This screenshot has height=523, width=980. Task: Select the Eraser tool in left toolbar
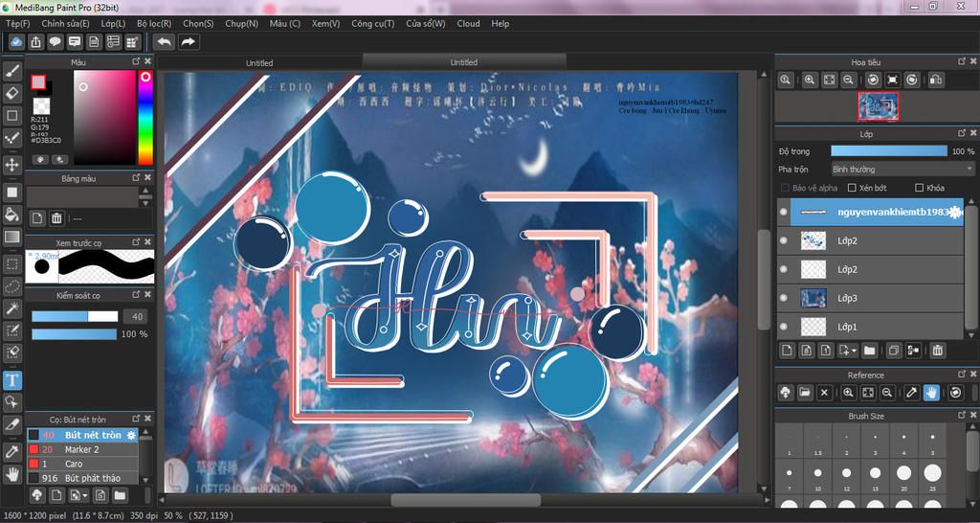click(12, 93)
